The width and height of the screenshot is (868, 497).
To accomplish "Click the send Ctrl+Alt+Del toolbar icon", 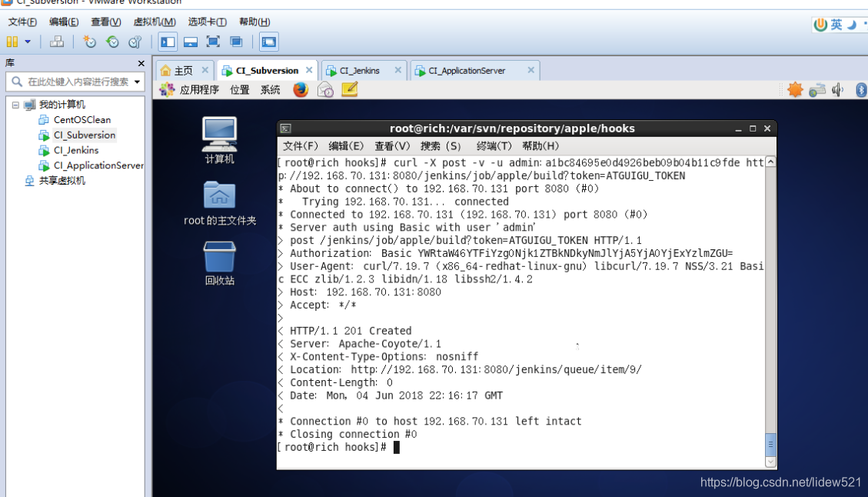I will (56, 42).
